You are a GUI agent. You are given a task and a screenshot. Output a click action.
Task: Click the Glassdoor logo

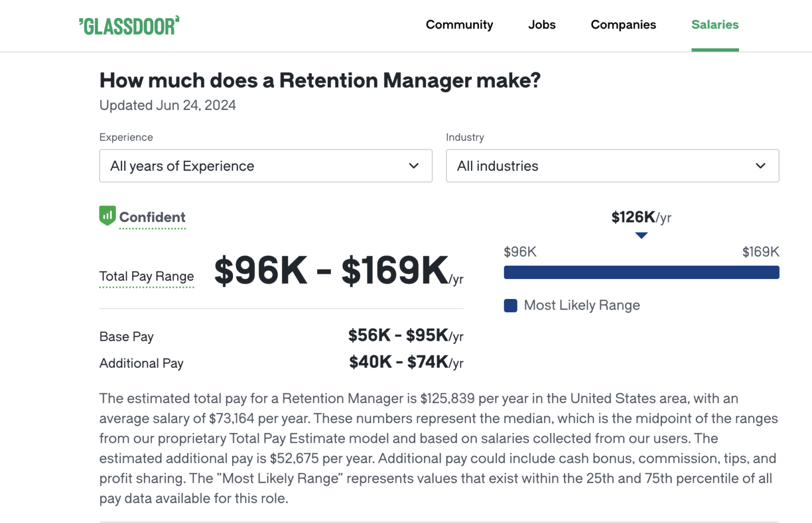click(x=129, y=25)
